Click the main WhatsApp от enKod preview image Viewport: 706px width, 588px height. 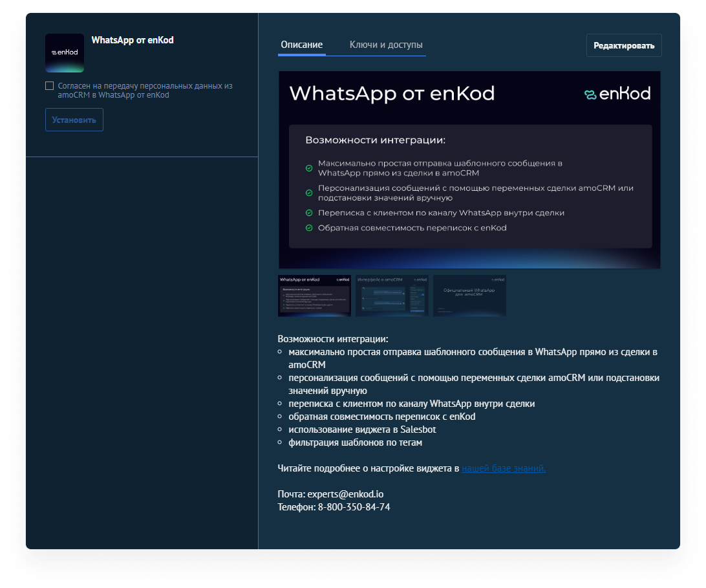point(469,170)
